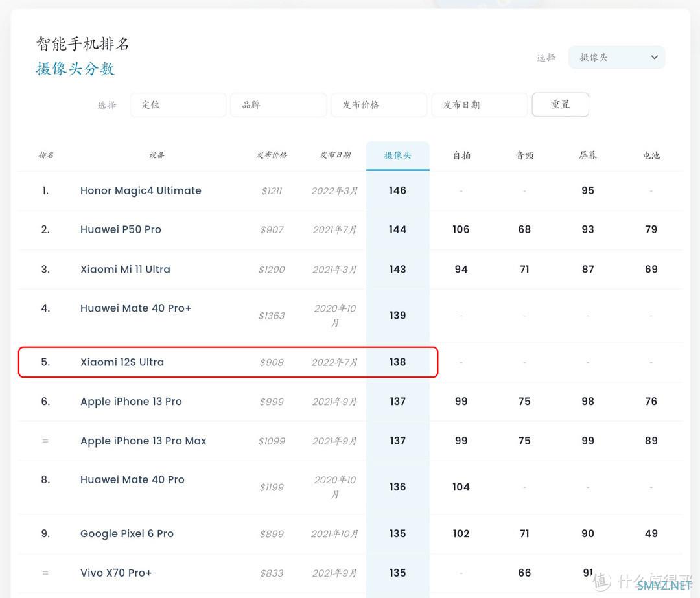Screen dimensions: 700x598
Task: Click camera score 144 for Huawei P50 Pro
Action: (x=398, y=229)
